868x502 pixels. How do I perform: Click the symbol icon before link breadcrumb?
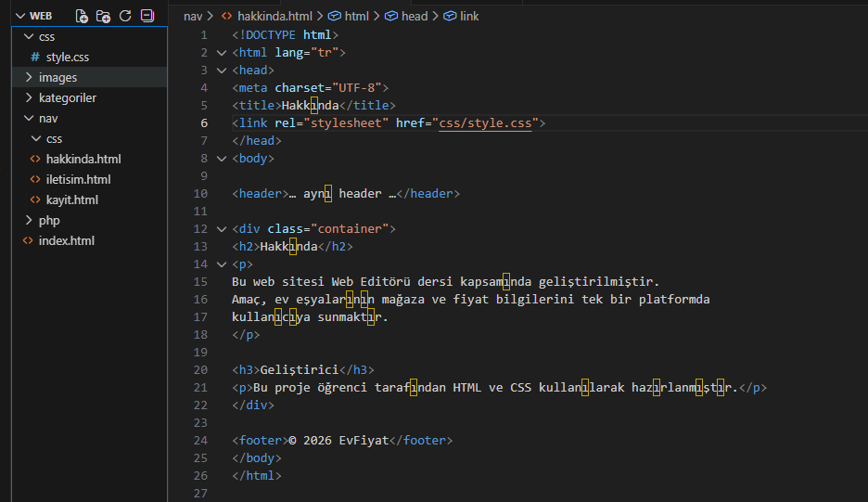(450, 16)
